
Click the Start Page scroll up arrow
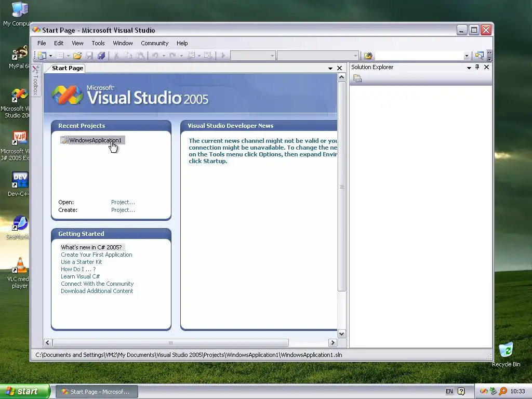click(342, 77)
